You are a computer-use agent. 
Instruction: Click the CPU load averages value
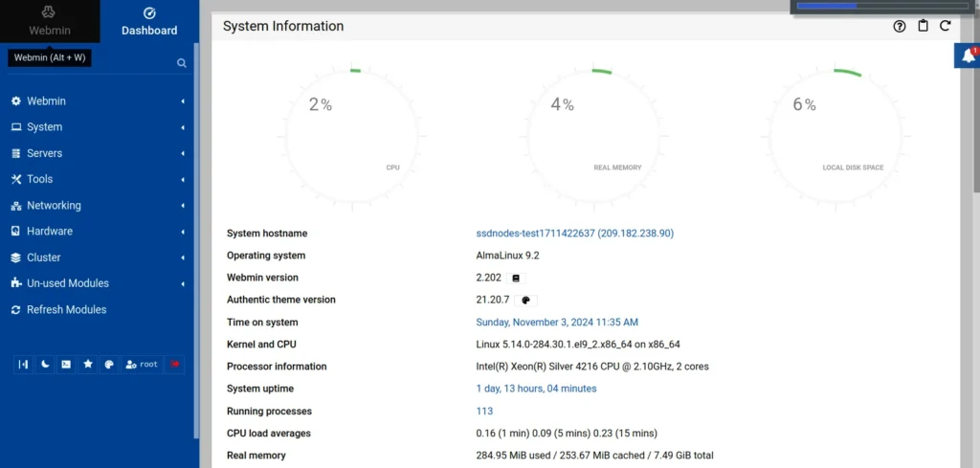(x=567, y=434)
